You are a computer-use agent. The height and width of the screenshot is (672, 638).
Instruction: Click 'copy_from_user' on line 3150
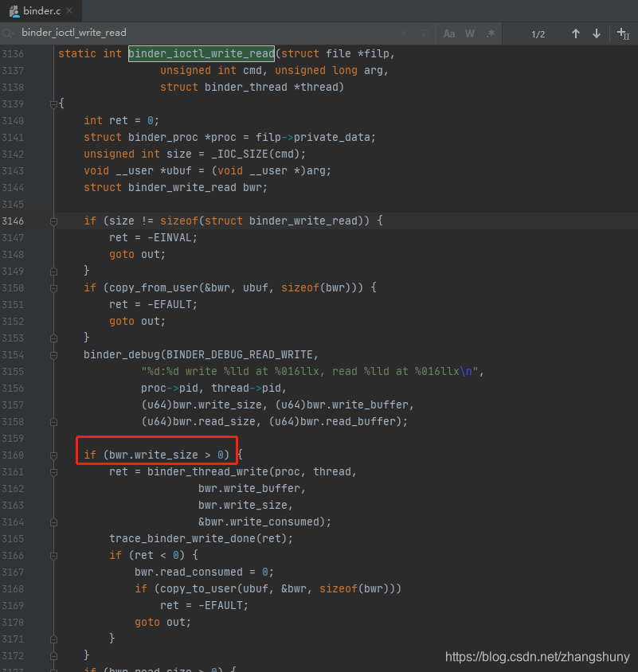pos(154,287)
